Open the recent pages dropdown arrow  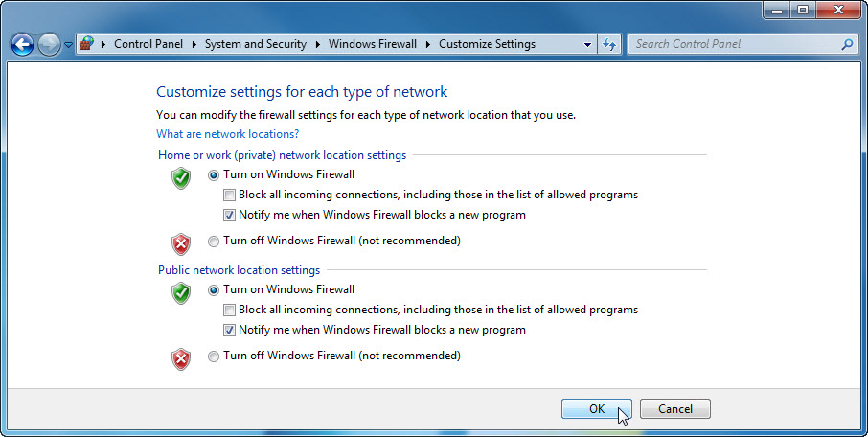click(x=68, y=44)
